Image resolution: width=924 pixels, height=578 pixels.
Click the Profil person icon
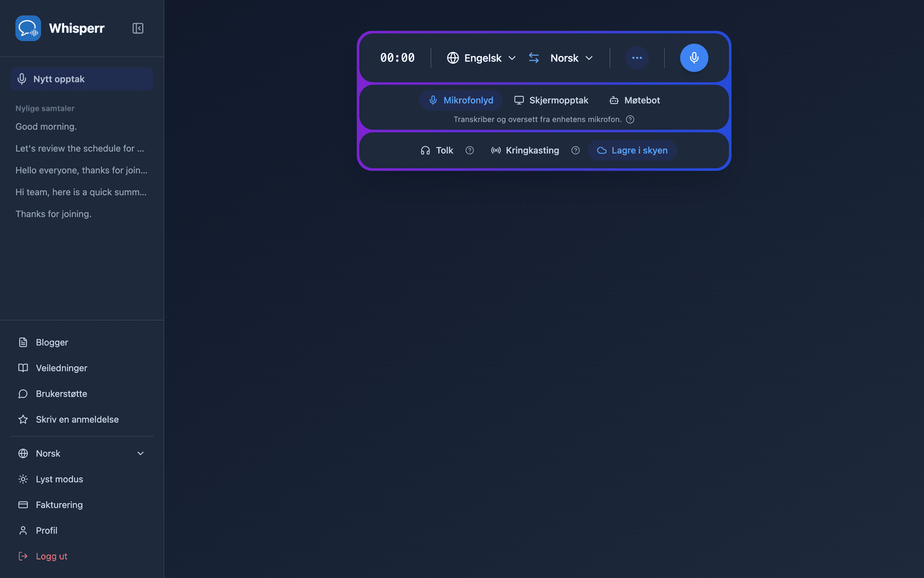(23, 531)
